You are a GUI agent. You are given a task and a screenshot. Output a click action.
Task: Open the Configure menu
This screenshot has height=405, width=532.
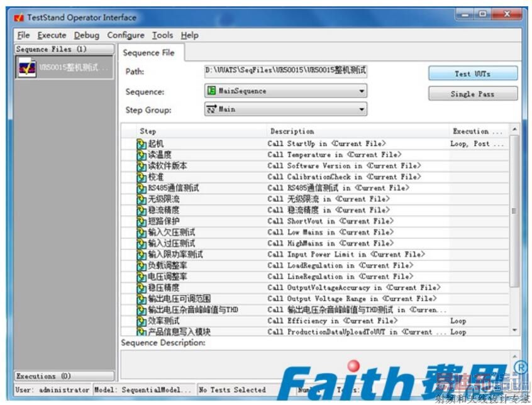[x=126, y=35]
